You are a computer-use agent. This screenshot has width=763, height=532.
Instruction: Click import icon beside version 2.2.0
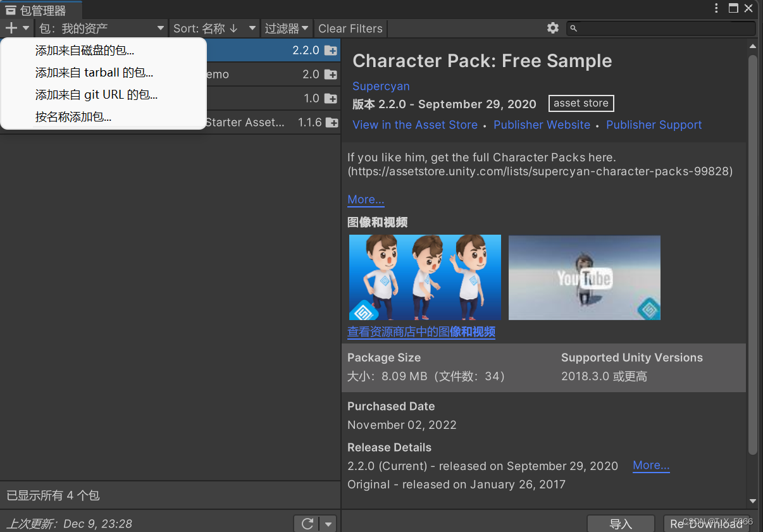click(x=330, y=51)
